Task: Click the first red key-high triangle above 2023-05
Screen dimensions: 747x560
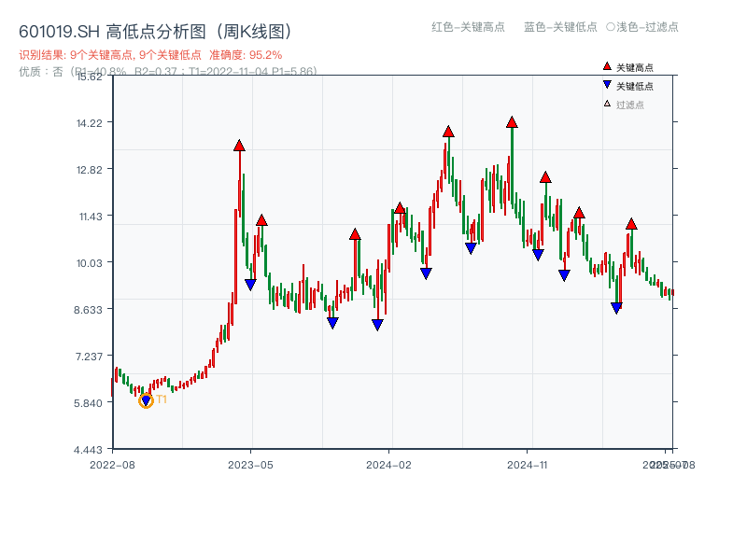Action: (240, 146)
